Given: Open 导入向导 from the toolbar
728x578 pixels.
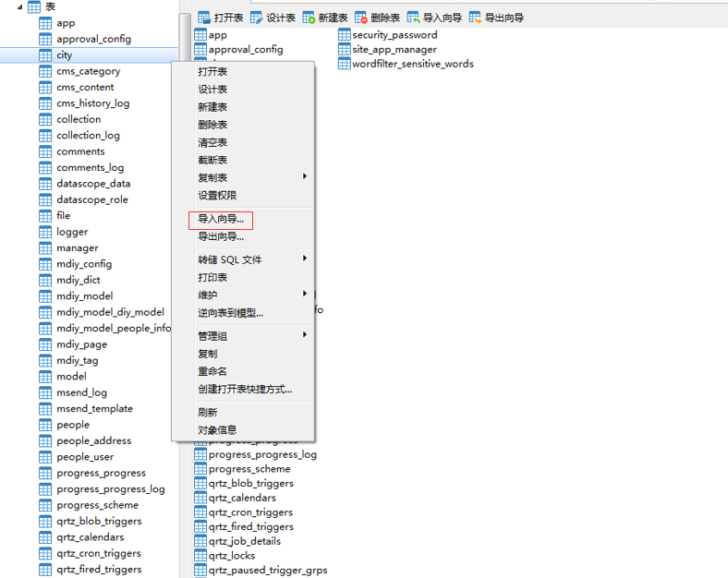Looking at the screenshot, I should (413, 18).
